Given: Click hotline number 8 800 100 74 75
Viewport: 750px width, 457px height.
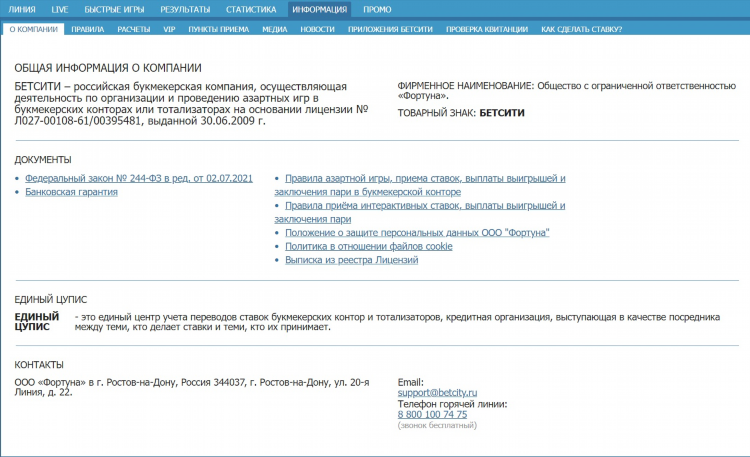Looking at the screenshot, I should (432, 414).
